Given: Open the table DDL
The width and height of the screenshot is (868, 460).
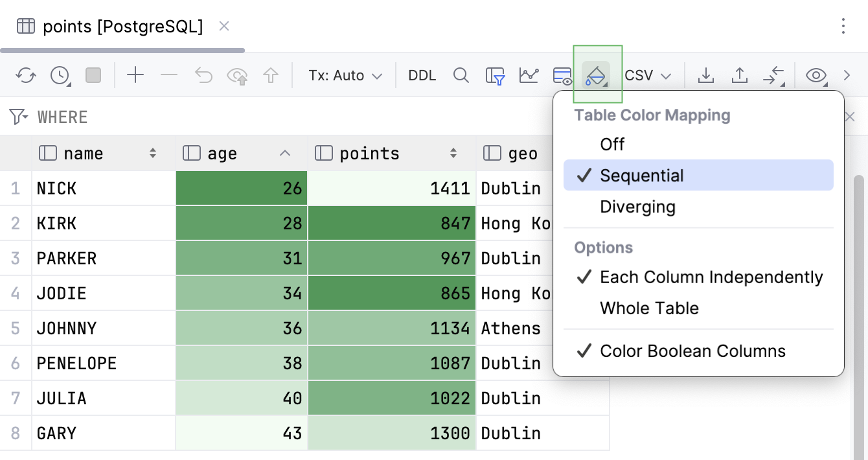Looking at the screenshot, I should pyautogui.click(x=422, y=75).
